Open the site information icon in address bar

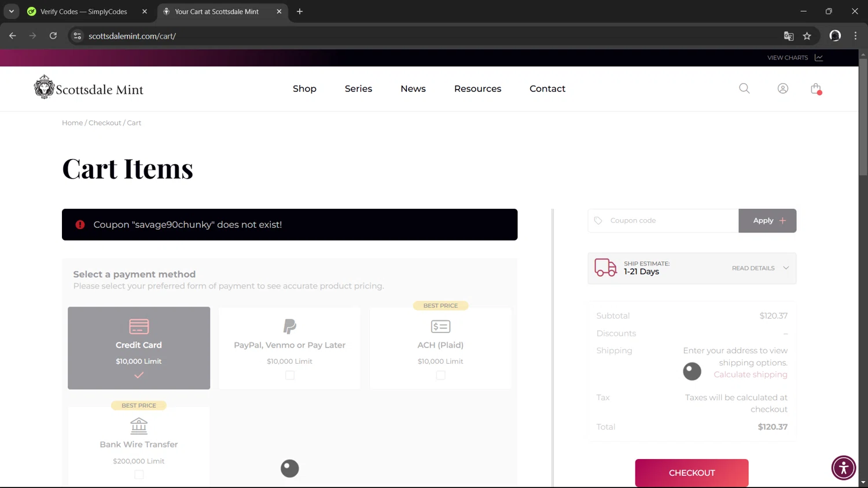point(77,36)
